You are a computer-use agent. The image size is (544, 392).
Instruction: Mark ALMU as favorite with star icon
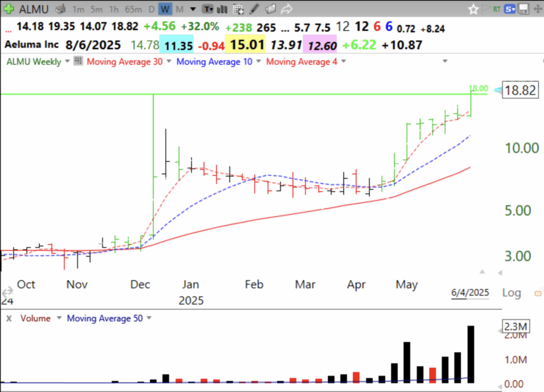473,9
